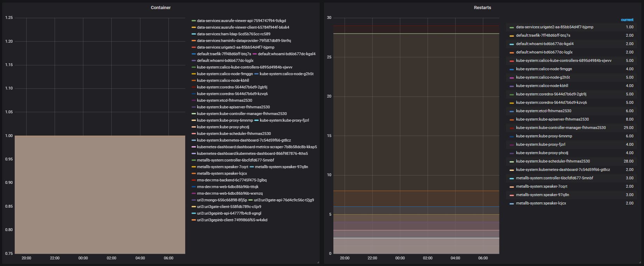Click color swatch for ham-ldap in Container legend
644x266 pixels.
pos(194,34)
